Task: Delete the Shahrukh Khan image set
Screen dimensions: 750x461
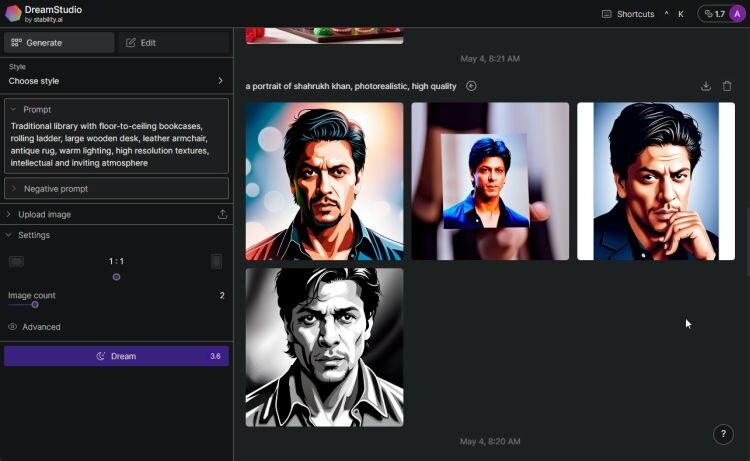Action: [x=727, y=86]
